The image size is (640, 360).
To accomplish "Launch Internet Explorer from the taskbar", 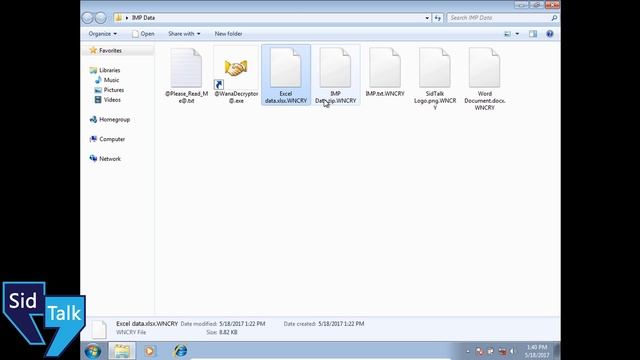I will 180,351.
